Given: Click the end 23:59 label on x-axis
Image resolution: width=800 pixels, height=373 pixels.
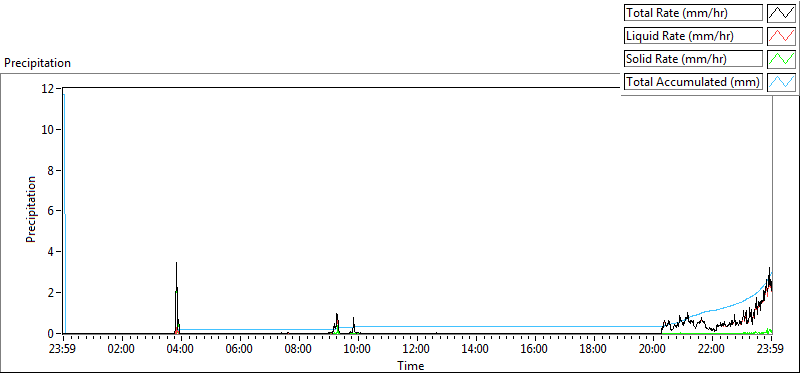Looking at the screenshot, I should (771, 350).
